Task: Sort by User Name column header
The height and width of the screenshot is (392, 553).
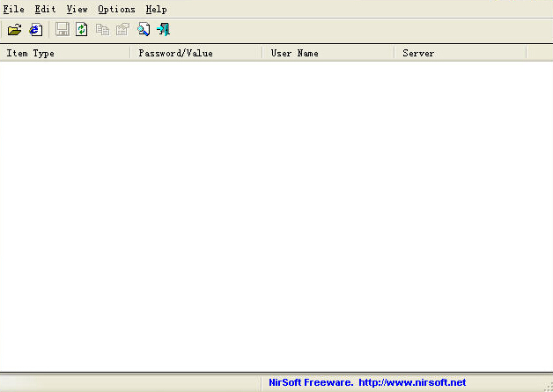Action: pos(328,53)
